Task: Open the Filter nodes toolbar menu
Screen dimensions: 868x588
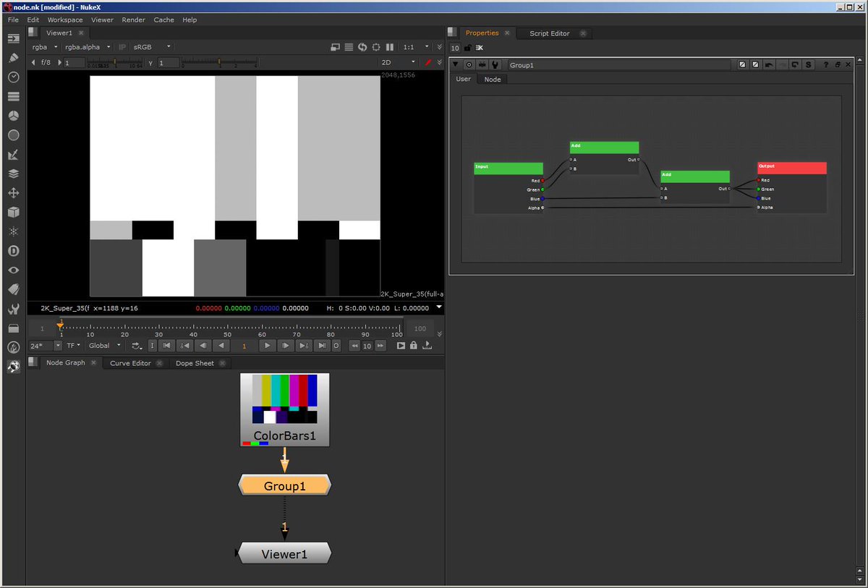Action: tap(13, 135)
